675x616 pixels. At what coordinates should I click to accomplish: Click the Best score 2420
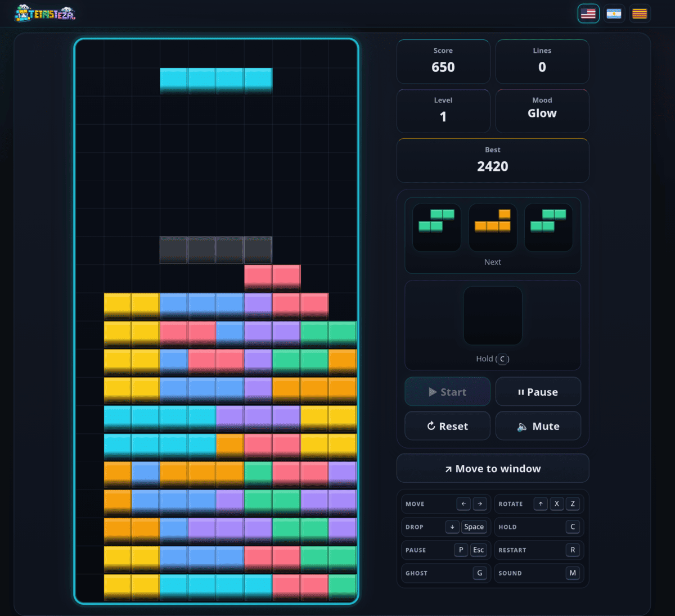point(493,166)
